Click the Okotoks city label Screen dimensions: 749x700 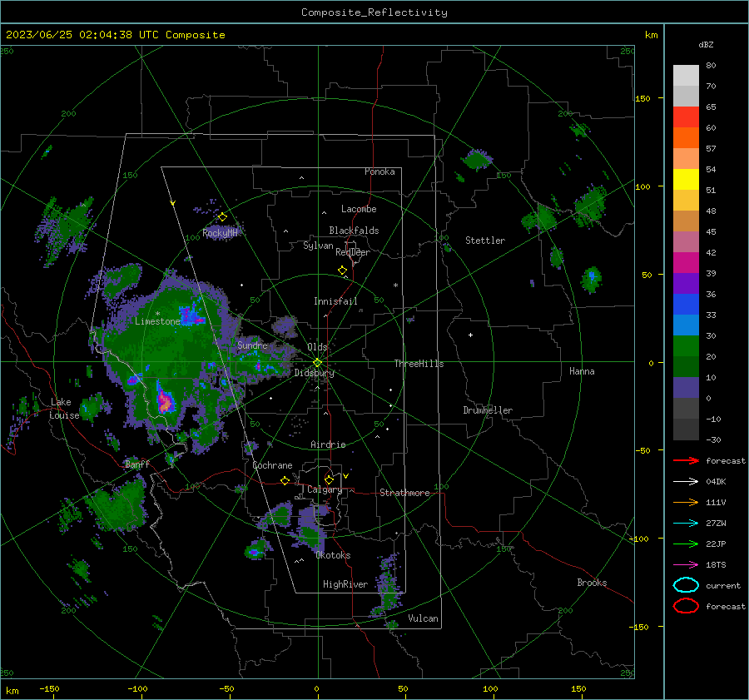333,555
